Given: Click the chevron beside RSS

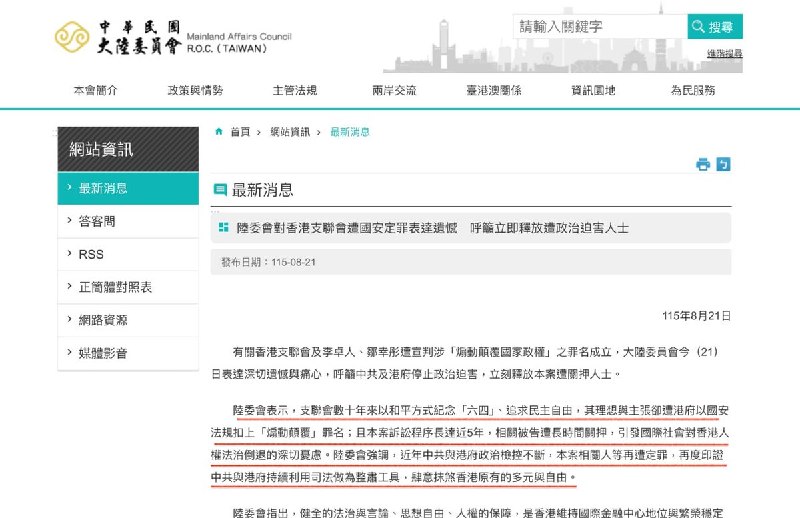Looking at the screenshot, I should tap(69, 253).
